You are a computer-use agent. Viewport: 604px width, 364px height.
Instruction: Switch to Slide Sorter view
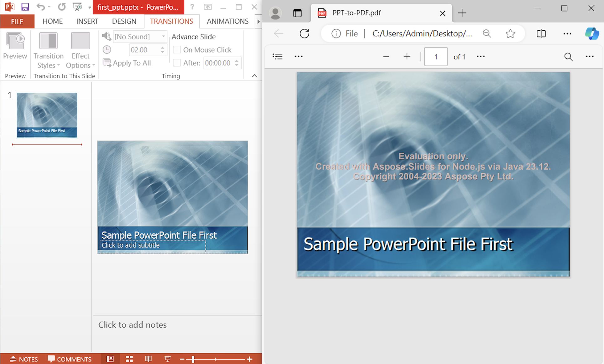tap(129, 359)
